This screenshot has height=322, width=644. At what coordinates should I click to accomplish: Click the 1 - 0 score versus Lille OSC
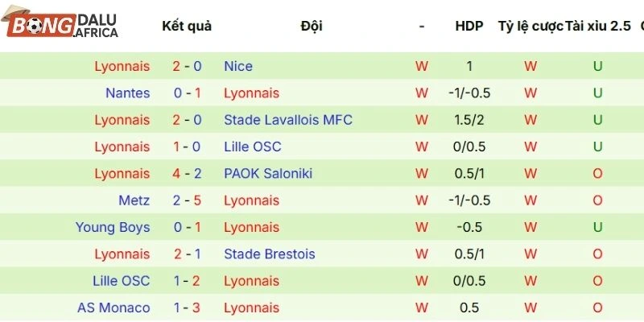pyautogui.click(x=187, y=147)
